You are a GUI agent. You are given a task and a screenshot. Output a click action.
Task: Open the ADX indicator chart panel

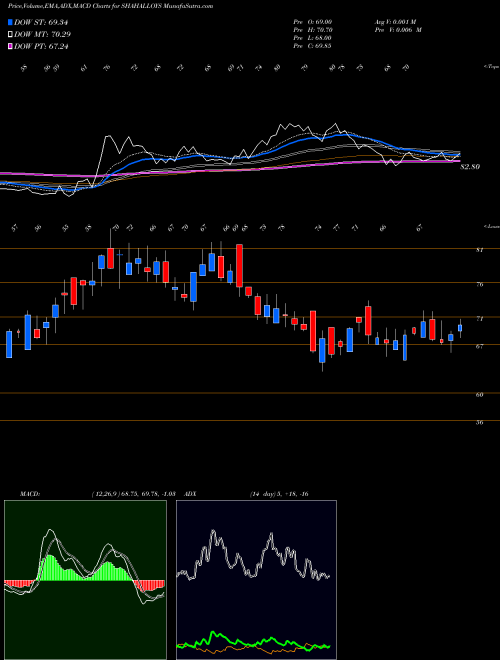(256, 580)
